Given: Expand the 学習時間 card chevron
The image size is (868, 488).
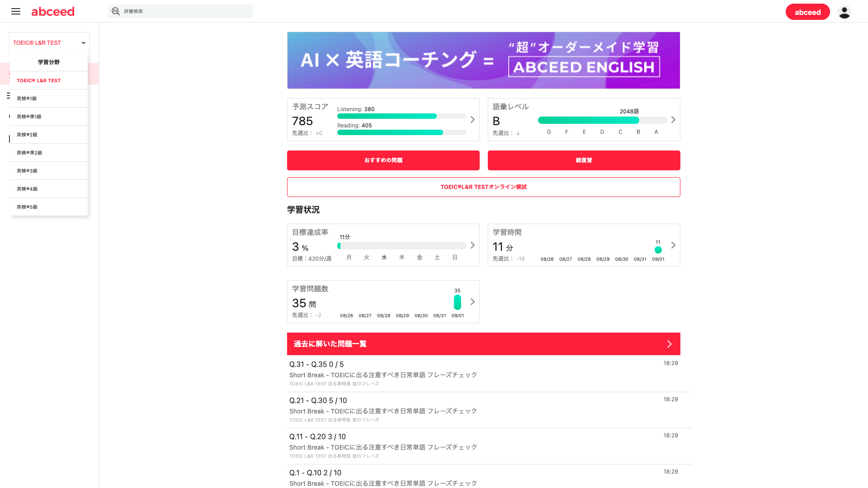Looking at the screenshot, I should pos(673,245).
